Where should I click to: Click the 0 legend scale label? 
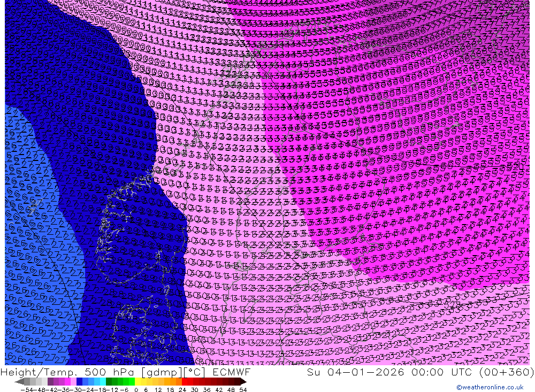tap(136, 390)
